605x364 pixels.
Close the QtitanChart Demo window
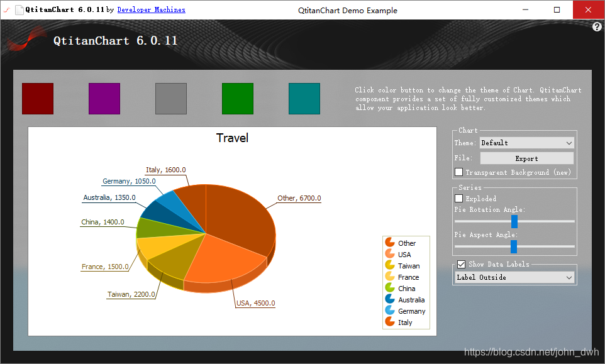click(x=589, y=9)
